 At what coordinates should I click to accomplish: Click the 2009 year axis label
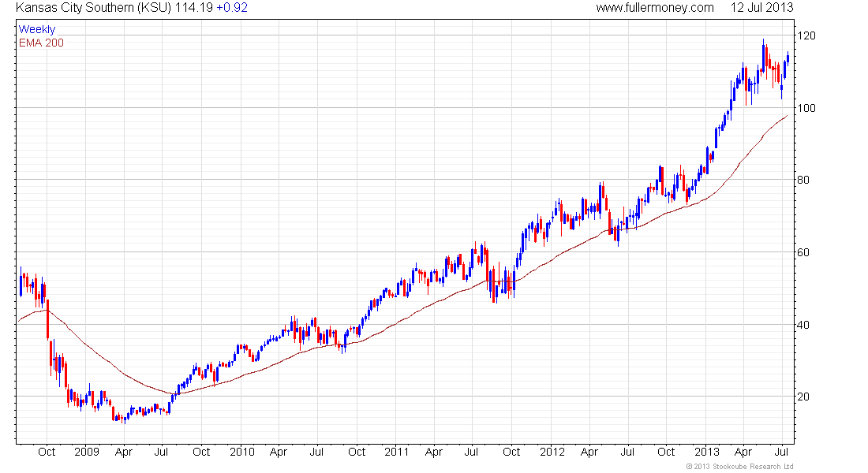86,452
